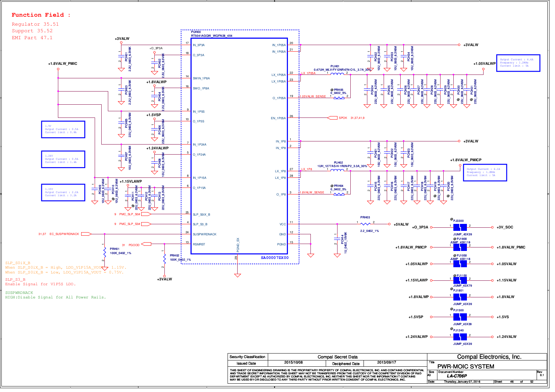Select the PRH05 sense resistor symbol
Viewport: 555px width, 392px height.
339,98
